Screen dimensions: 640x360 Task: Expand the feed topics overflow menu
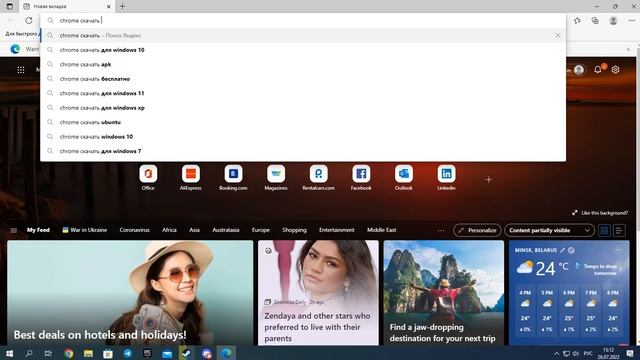point(441,230)
